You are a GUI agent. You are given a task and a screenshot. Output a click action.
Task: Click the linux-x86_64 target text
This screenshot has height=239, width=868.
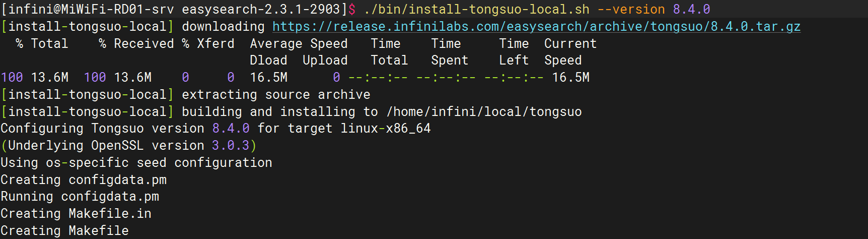click(386, 128)
